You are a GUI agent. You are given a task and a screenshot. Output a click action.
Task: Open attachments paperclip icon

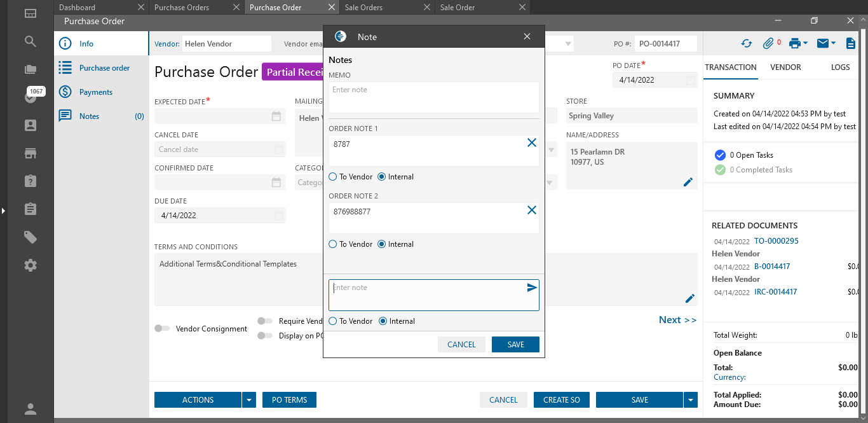769,43
